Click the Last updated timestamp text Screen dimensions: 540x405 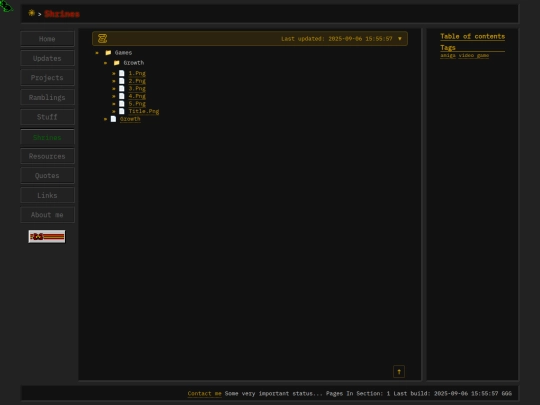coord(336,39)
